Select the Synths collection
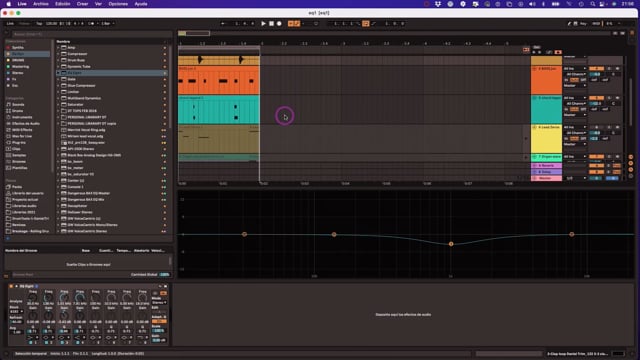 pyautogui.click(x=18, y=47)
